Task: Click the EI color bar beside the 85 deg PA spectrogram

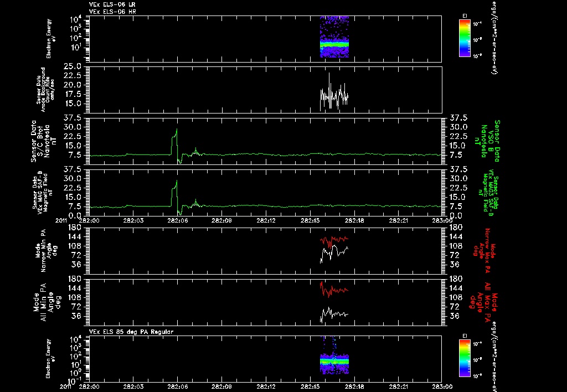Action: click(465, 358)
